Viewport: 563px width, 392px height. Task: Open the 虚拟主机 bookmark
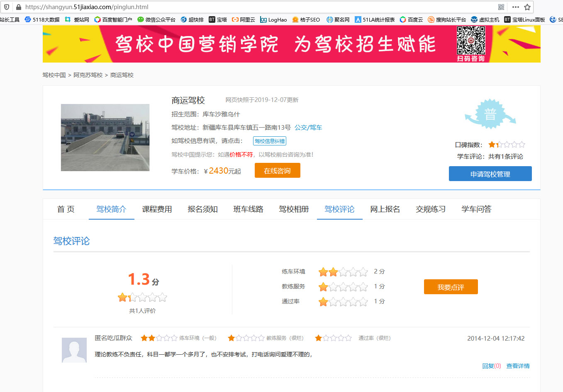coord(485,19)
